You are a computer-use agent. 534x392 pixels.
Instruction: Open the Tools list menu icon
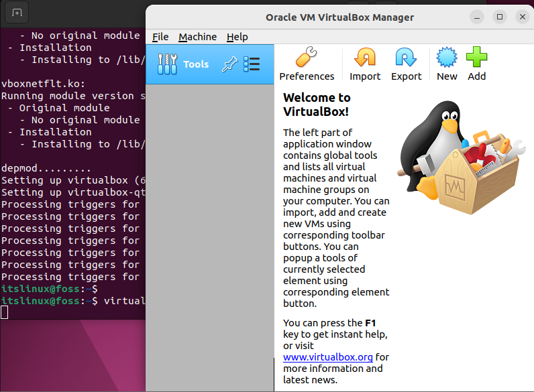[252, 64]
